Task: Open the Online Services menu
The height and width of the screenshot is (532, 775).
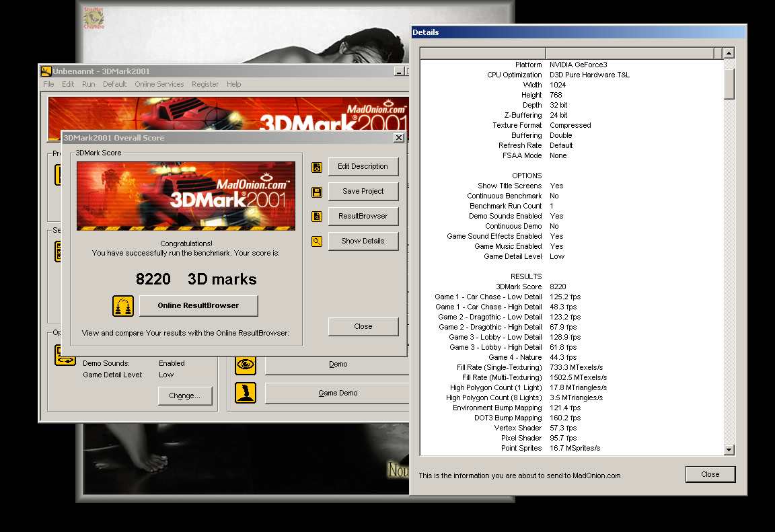Action: pos(159,85)
